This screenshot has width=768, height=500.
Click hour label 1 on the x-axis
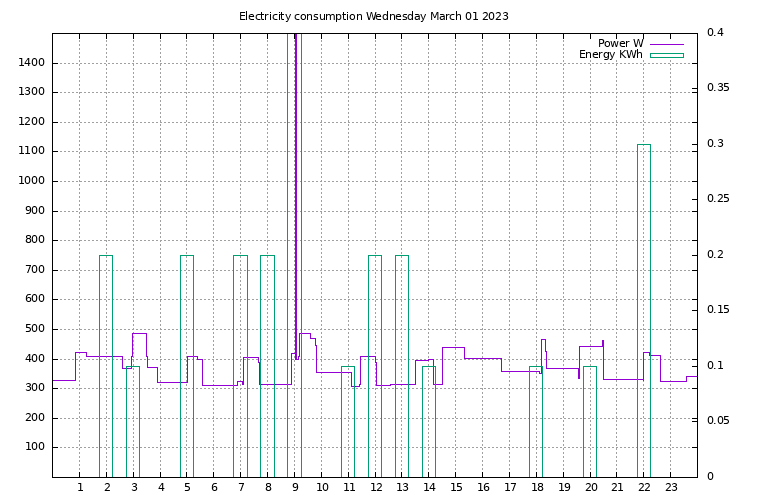pyautogui.click(x=80, y=488)
